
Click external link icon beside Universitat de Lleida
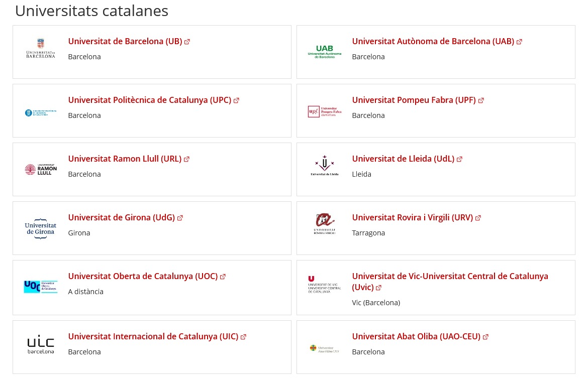click(459, 159)
